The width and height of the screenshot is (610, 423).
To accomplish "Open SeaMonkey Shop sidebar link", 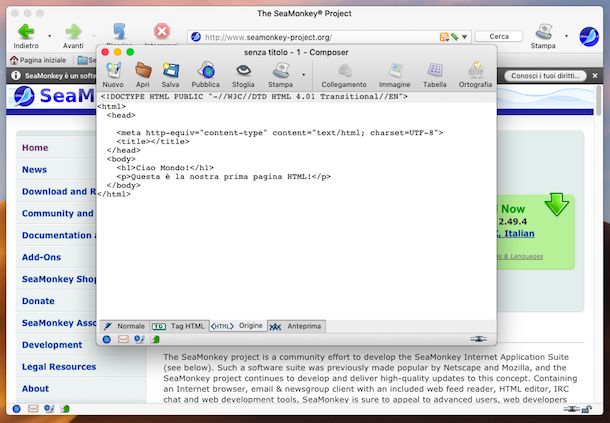I will coord(59,279).
